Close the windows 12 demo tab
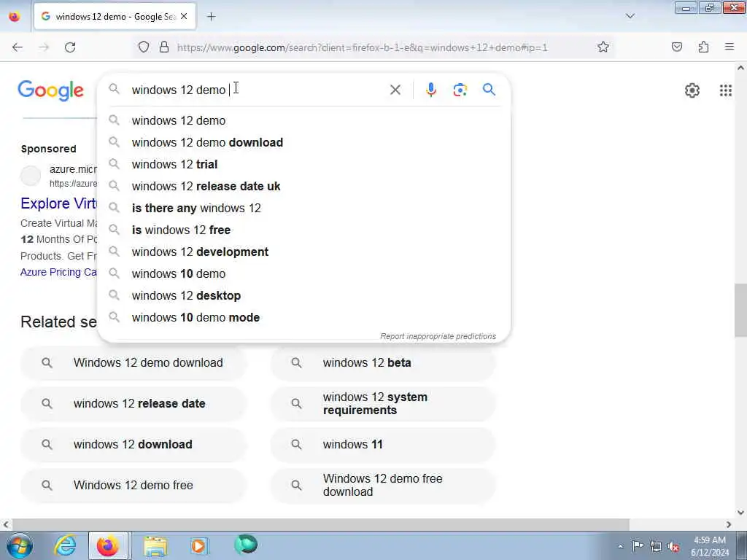The image size is (747, 560). [184, 16]
